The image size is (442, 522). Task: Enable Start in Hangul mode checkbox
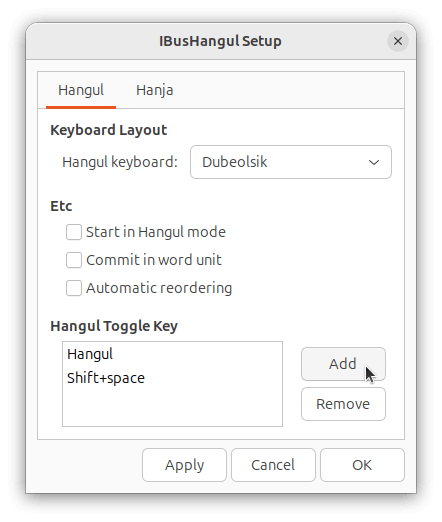point(74,232)
